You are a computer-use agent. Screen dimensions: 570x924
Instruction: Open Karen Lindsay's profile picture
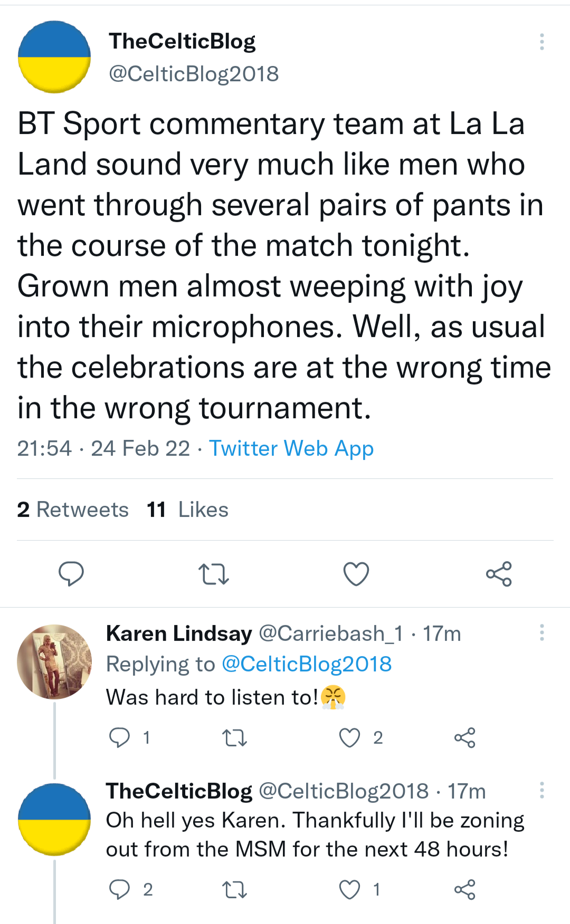click(x=54, y=662)
